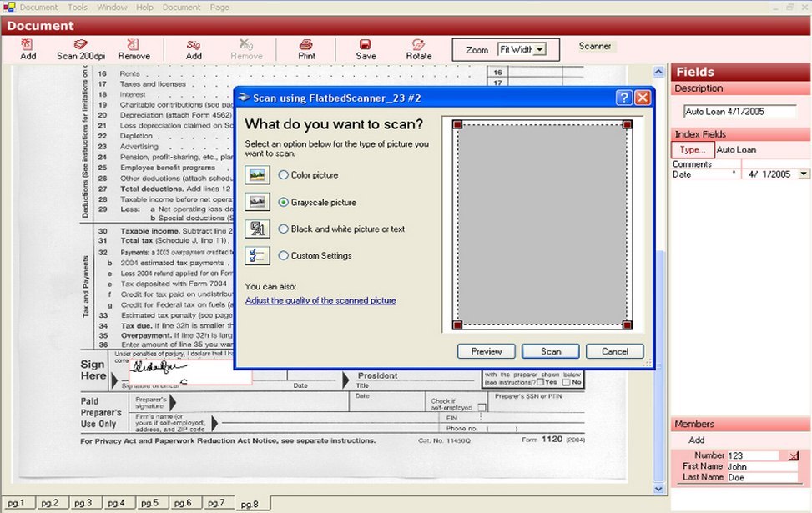Screen dimensions: 812x513
Task: Switch to the pg.3 tab
Action: coord(83,502)
